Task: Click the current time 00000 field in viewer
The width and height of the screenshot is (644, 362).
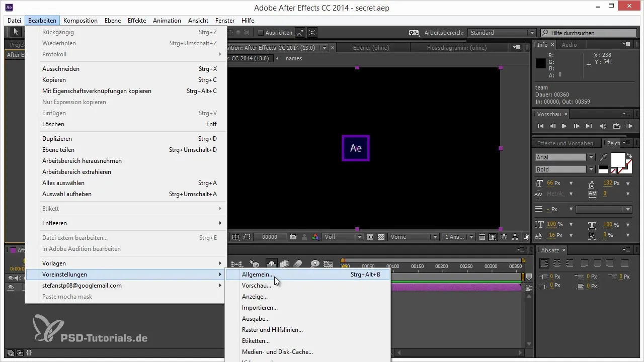Action: tap(270, 237)
